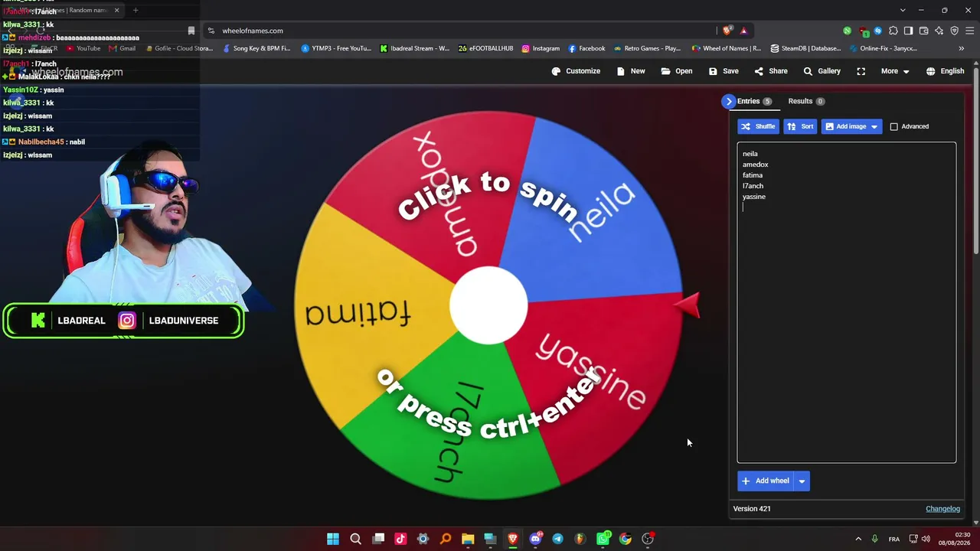Shuffle the wheel entries
Viewport: 980px width, 551px height.
click(x=758, y=126)
